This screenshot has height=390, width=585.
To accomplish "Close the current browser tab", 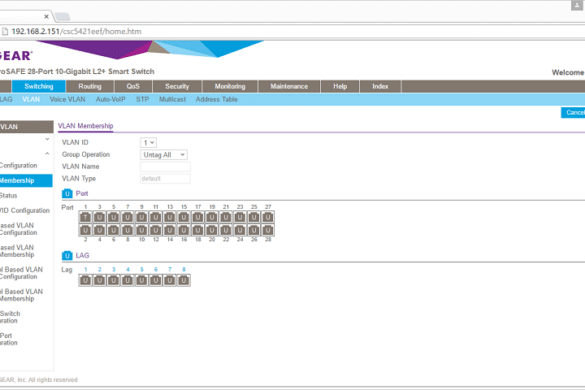I will point(46,16).
